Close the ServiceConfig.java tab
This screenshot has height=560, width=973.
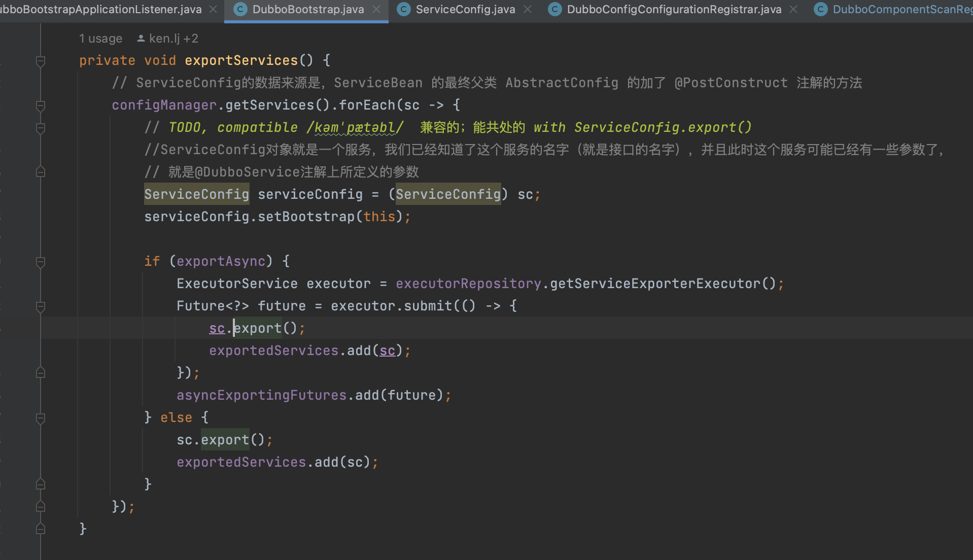[528, 10]
